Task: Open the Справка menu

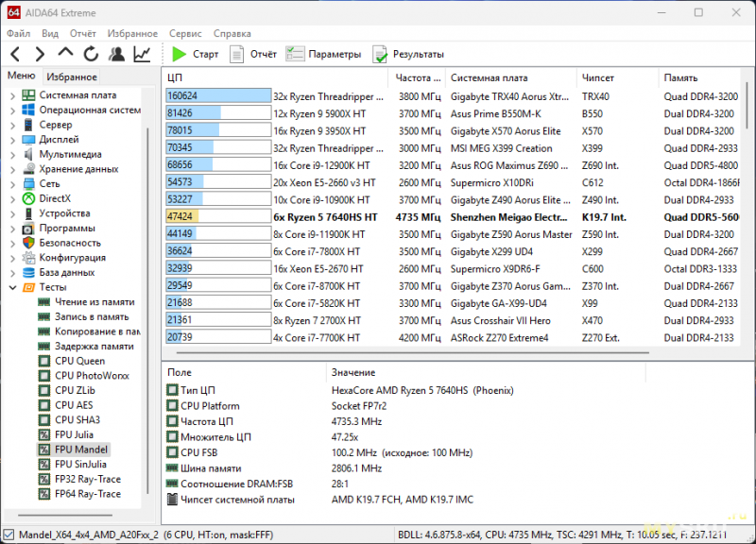Action: click(232, 33)
